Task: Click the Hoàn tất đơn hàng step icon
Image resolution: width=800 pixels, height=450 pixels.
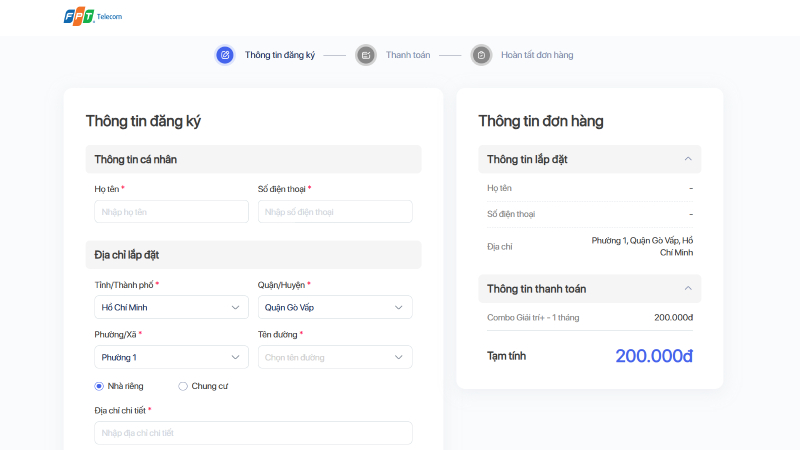Action: coord(481,55)
